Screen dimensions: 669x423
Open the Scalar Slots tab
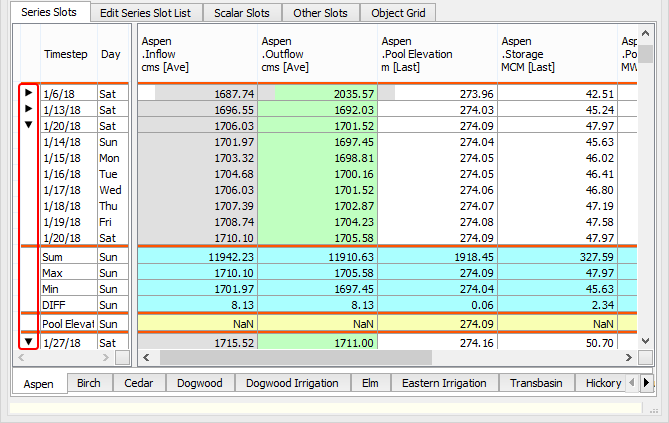pyautogui.click(x=241, y=13)
